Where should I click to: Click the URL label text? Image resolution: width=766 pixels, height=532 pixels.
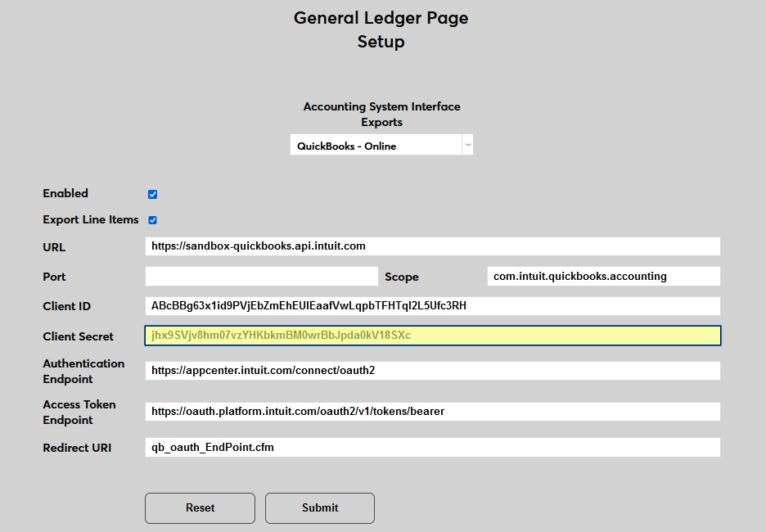(x=54, y=246)
